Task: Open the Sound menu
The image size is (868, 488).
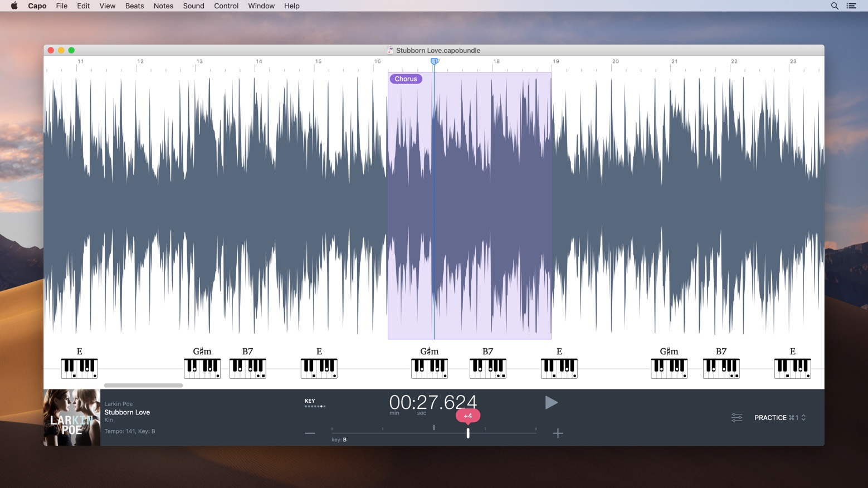Action: [194, 6]
